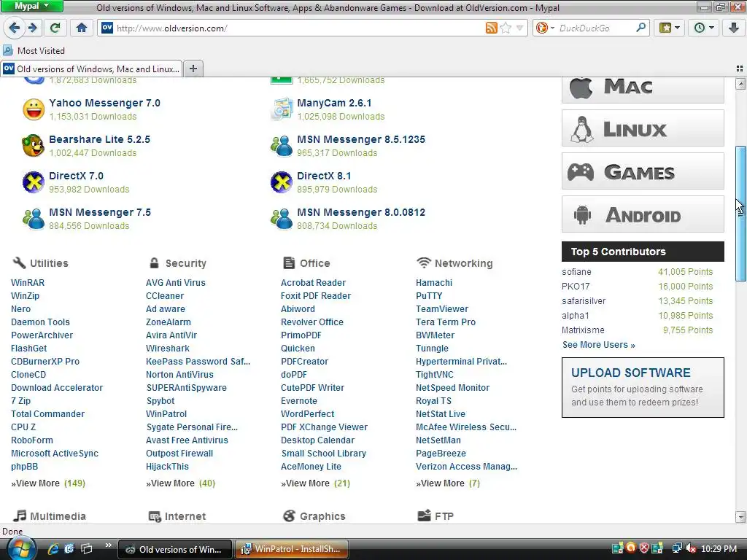Click the Utilities wrench icon
Image resolution: width=747 pixels, height=560 pixels.
tap(19, 262)
